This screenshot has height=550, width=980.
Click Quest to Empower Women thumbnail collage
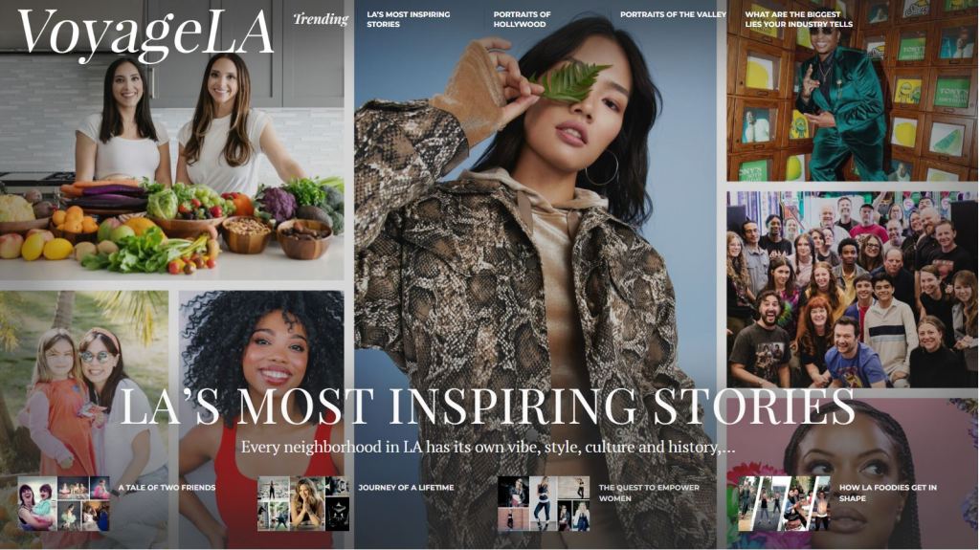tap(544, 504)
